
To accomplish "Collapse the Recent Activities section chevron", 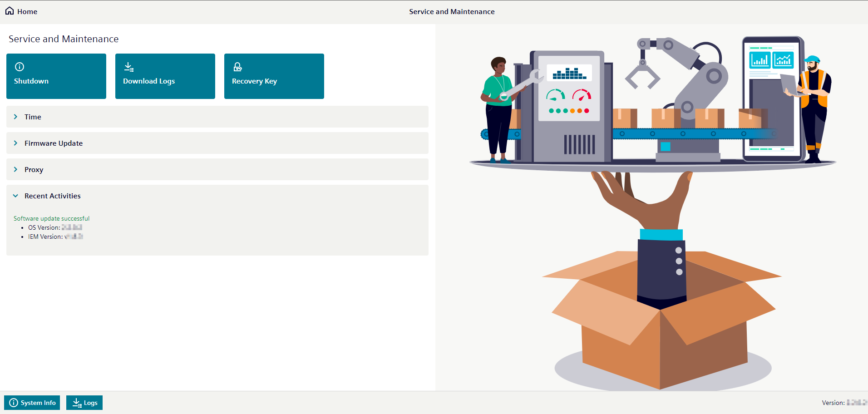I will click(x=15, y=196).
